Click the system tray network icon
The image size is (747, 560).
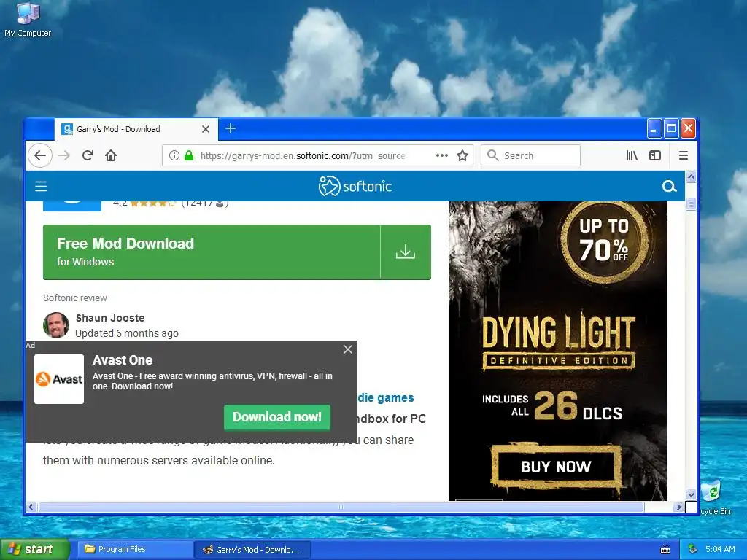[693, 550]
